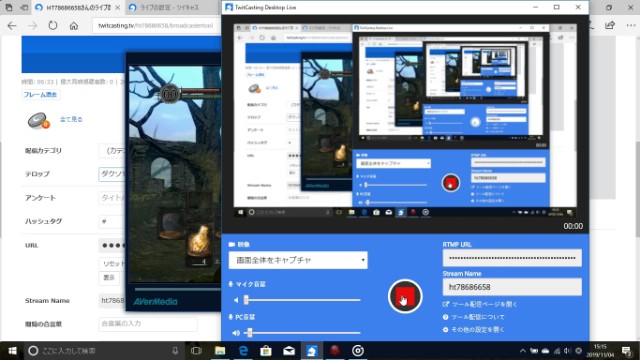Open the tool broadcast page link
The height and width of the screenshot is (360, 640).
point(480,304)
